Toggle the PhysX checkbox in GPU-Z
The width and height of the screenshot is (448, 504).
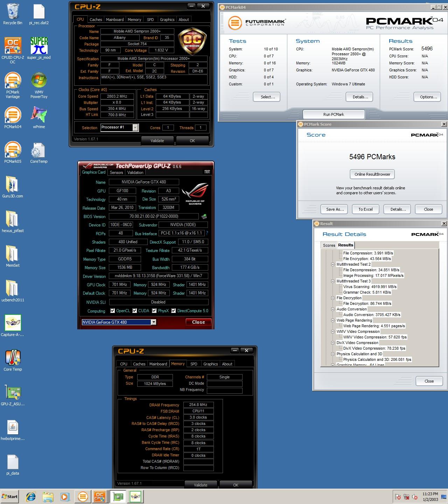pos(154,311)
